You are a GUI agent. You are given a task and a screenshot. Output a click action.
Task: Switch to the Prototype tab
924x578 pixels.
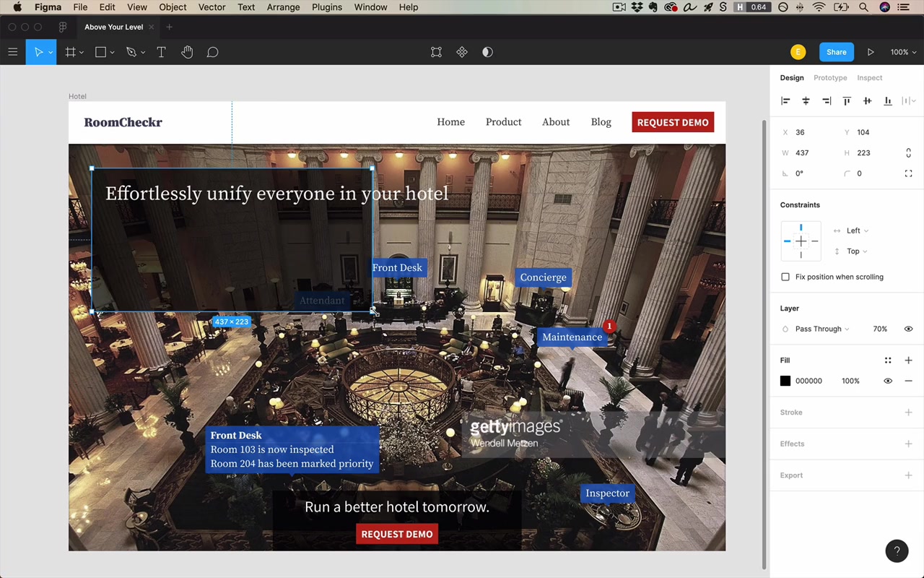tap(830, 78)
